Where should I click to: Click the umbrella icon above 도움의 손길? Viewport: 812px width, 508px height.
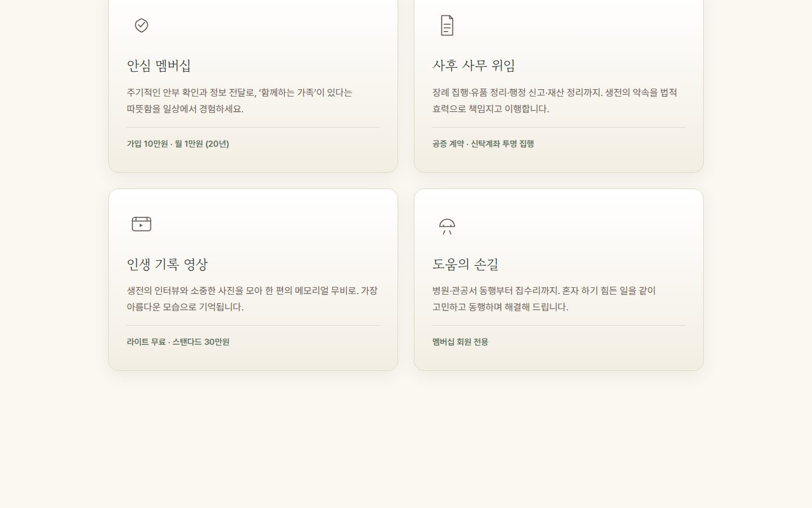[x=447, y=226]
